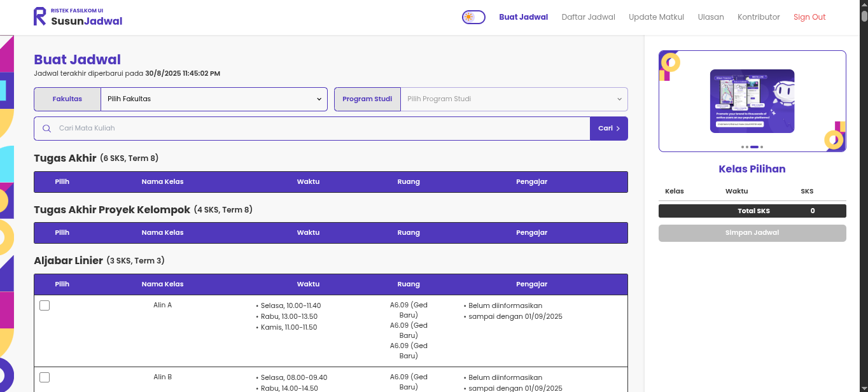
Task: Click the chevron on the Fakultas dropdown
Action: coord(319,99)
